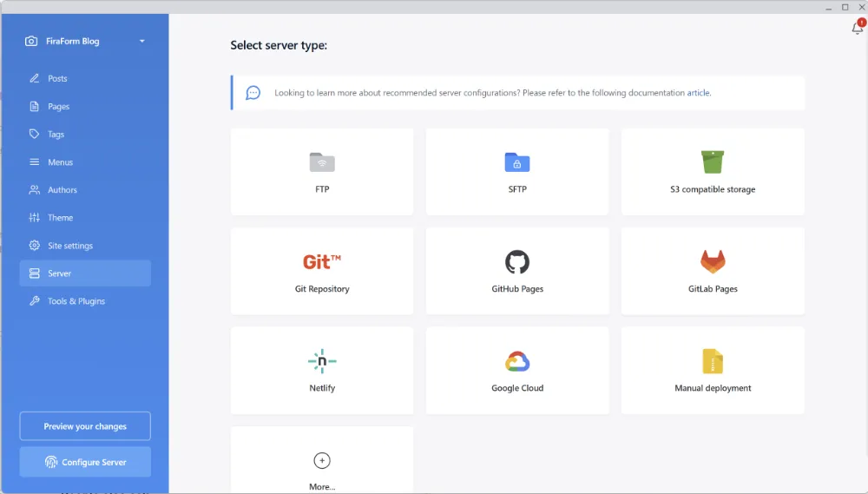Click the Git logo icon
Viewport: 868px width, 494px height.
point(322,261)
